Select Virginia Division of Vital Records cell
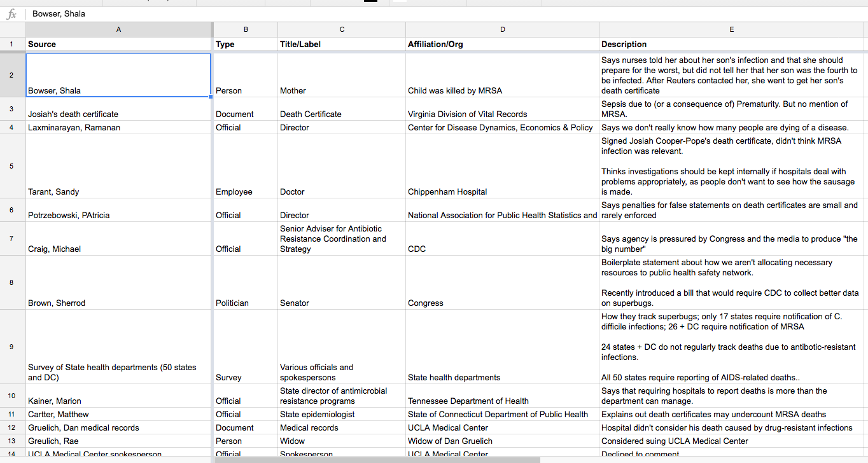The height and width of the screenshot is (463, 868). point(502,109)
